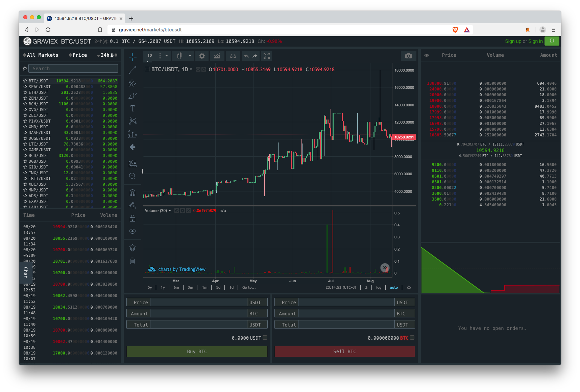
Task: Click the Sell BTC button
Action: (345, 351)
